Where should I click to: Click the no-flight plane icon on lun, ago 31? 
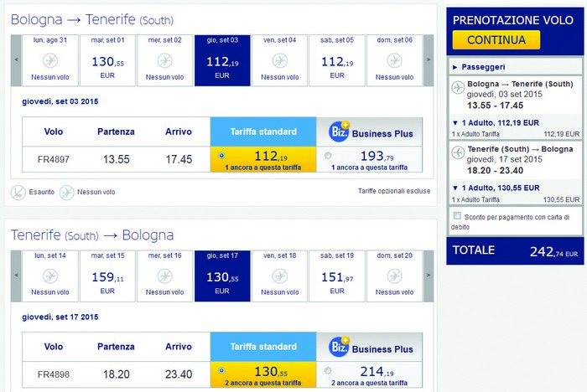50,60
